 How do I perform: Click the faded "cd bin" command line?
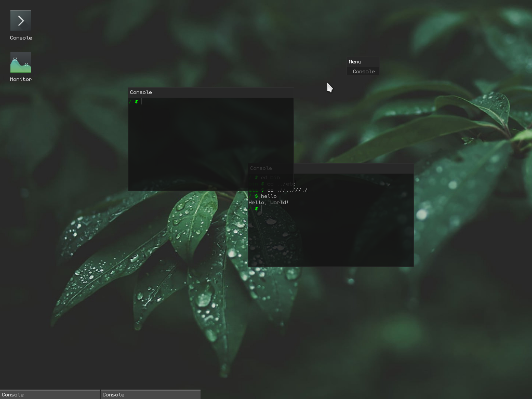tap(264, 178)
